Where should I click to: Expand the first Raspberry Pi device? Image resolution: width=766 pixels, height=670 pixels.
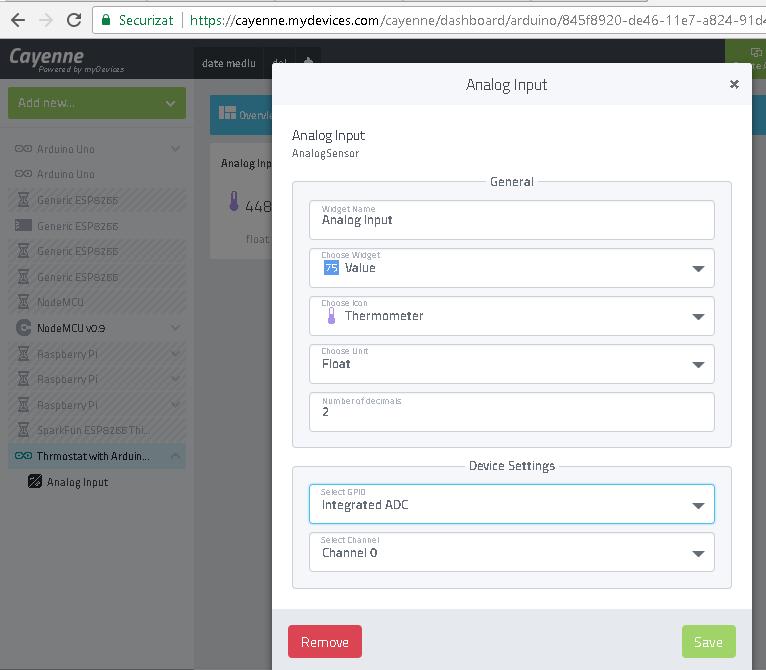coord(175,353)
